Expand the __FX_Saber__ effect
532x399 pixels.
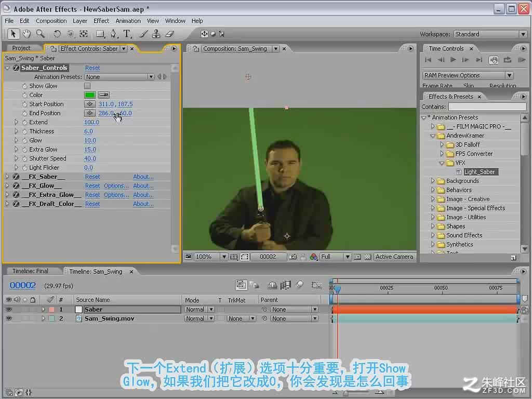[7, 177]
